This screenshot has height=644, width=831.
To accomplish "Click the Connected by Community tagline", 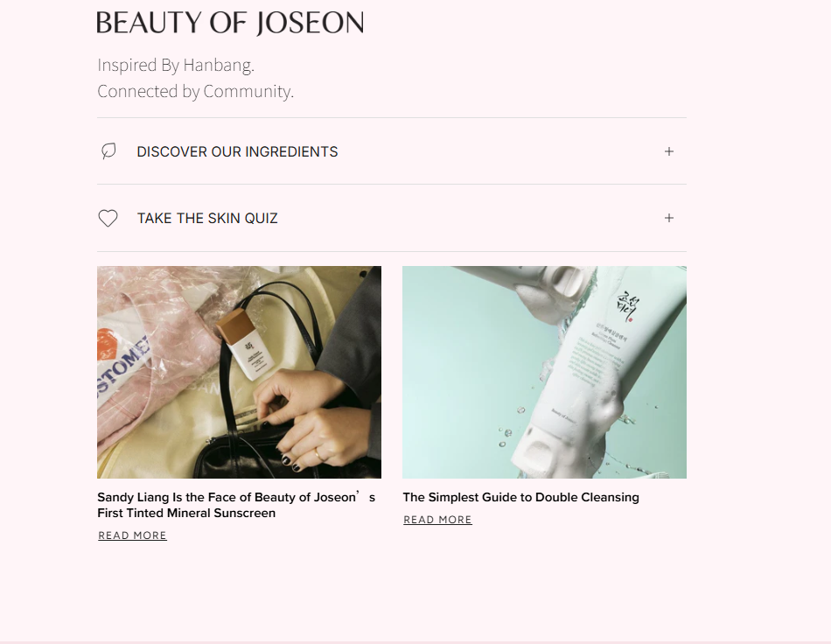I will [196, 91].
